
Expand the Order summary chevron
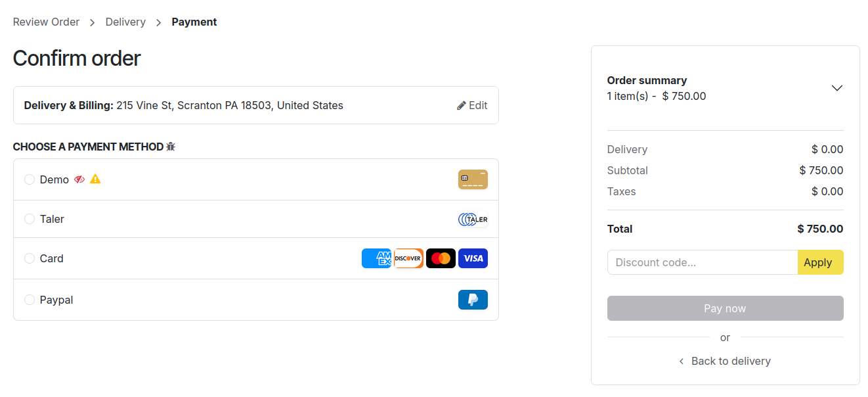[836, 88]
